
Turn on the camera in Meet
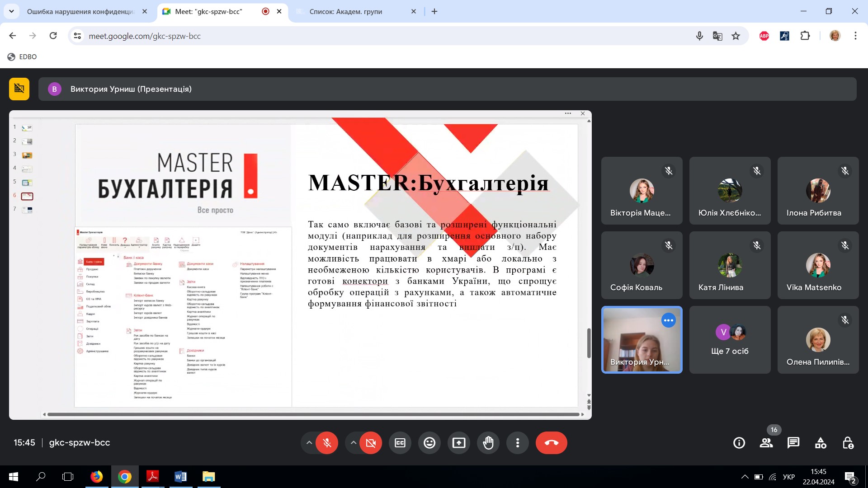371,443
